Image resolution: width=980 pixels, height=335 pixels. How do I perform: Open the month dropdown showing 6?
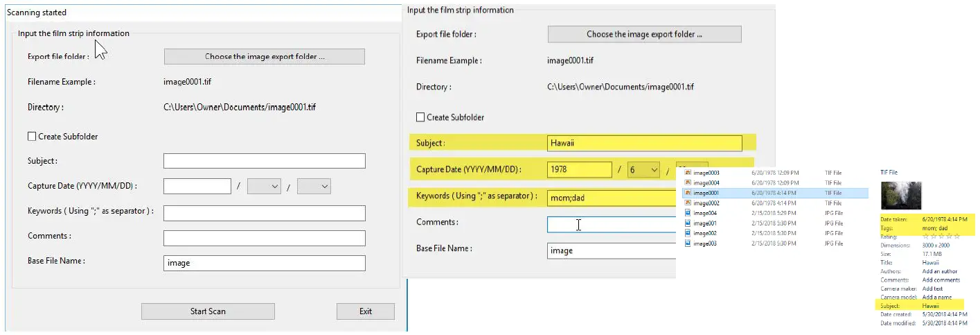pos(643,170)
